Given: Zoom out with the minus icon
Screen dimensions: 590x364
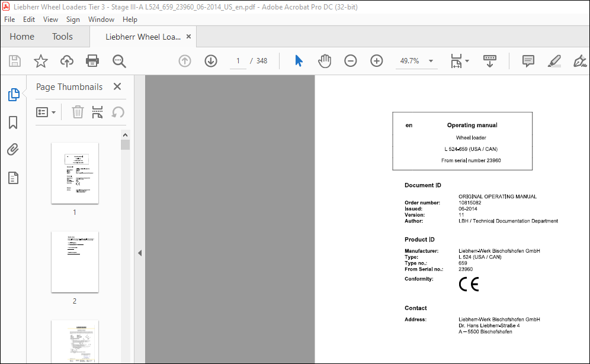Looking at the screenshot, I should [x=350, y=61].
